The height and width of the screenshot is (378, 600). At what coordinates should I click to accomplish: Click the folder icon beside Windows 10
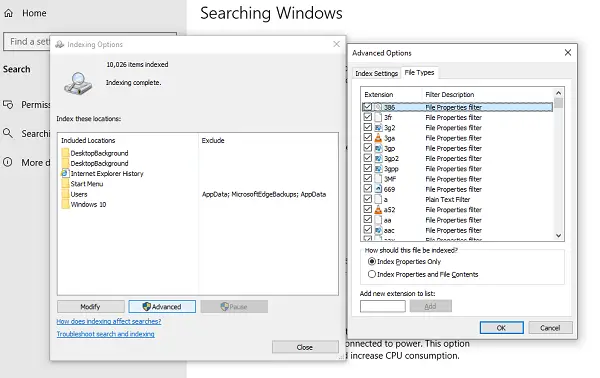(x=65, y=204)
